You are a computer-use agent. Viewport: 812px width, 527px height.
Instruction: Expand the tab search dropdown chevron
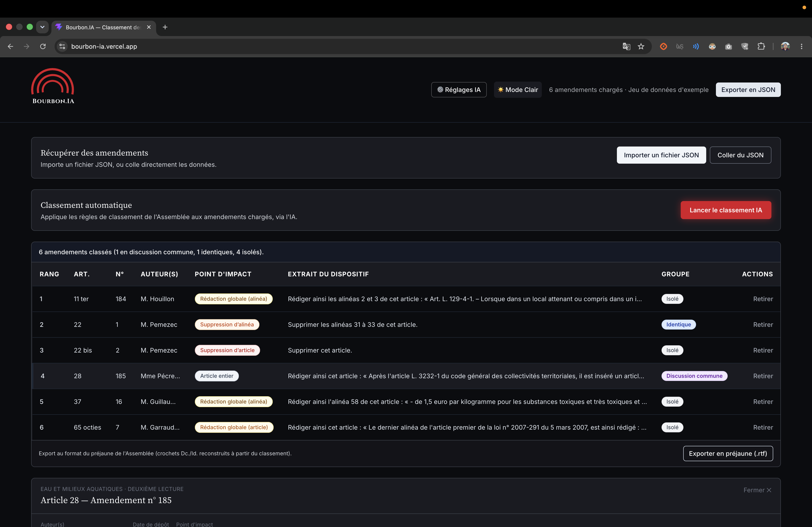click(x=42, y=27)
